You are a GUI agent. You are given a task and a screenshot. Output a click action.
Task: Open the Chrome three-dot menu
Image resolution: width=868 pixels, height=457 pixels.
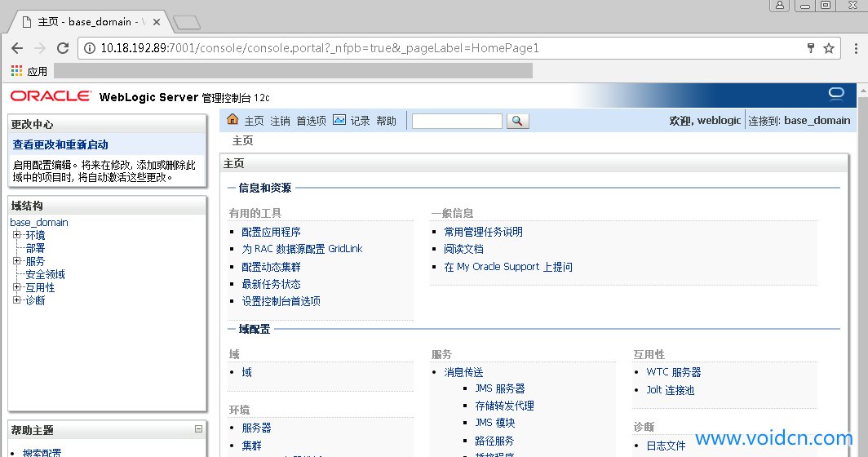coord(856,48)
